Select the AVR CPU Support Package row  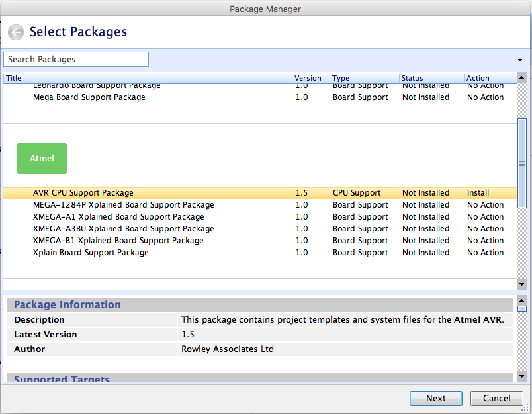pyautogui.click(x=83, y=193)
